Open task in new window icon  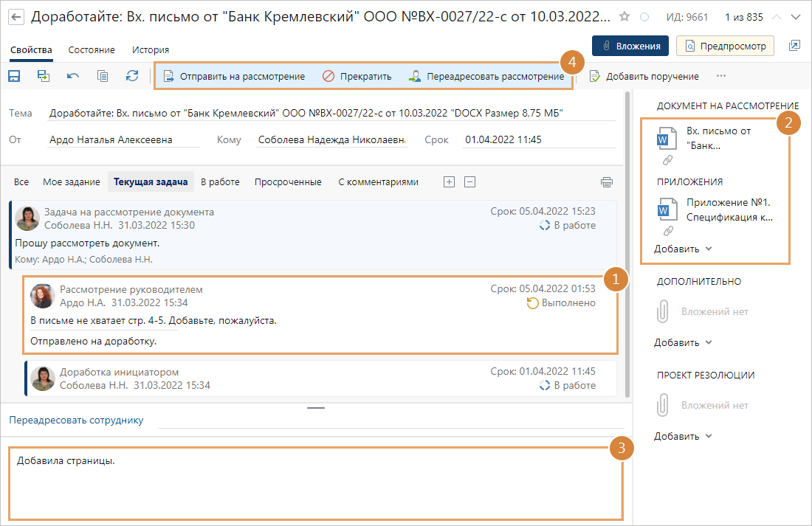coord(794,46)
